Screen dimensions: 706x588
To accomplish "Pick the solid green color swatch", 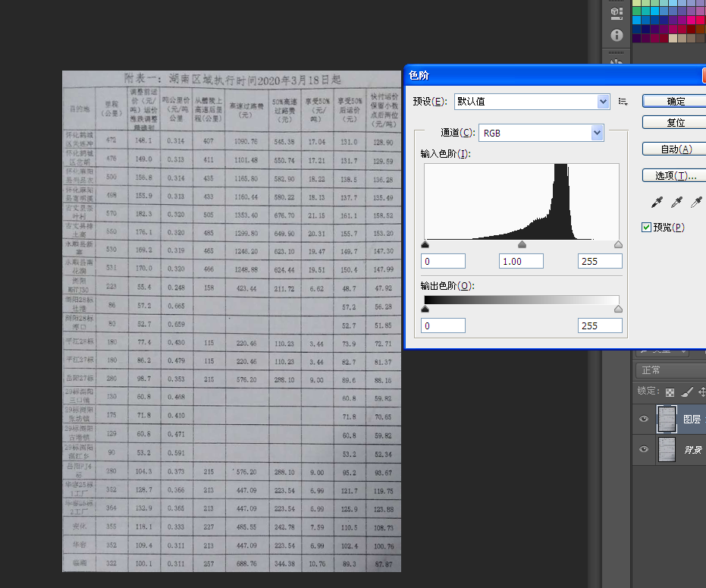I will 637,11.
